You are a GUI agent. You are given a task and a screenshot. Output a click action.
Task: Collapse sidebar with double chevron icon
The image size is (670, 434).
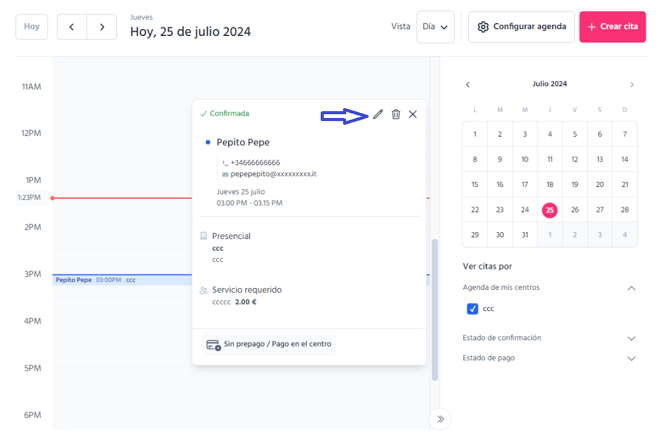point(440,419)
